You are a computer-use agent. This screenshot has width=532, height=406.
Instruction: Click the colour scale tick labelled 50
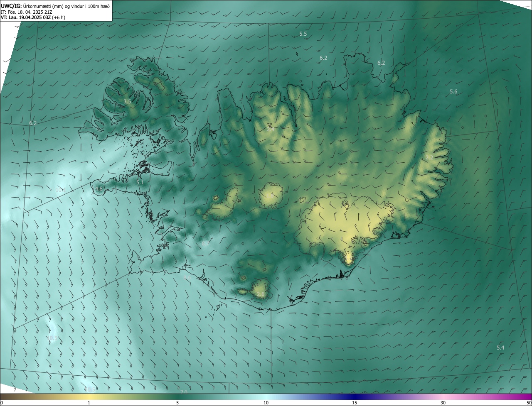[529, 403]
